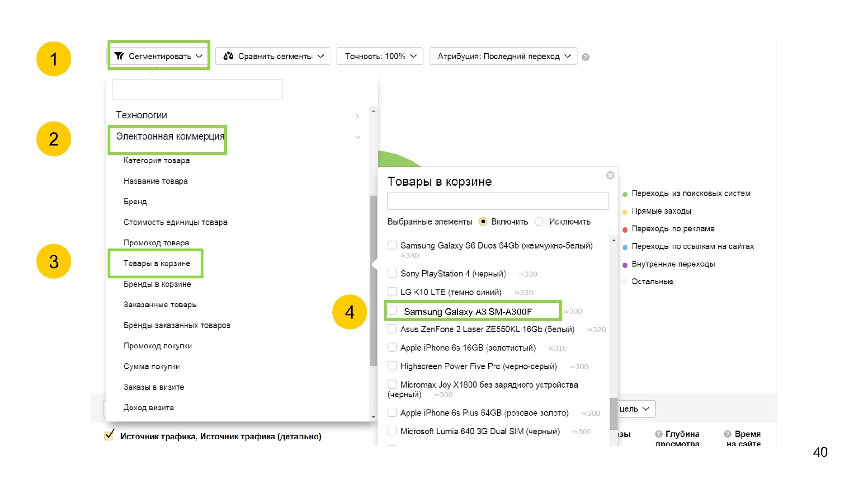The height and width of the screenshot is (488, 868).
Task: Select Заказы в визите menu item
Action: (154, 387)
